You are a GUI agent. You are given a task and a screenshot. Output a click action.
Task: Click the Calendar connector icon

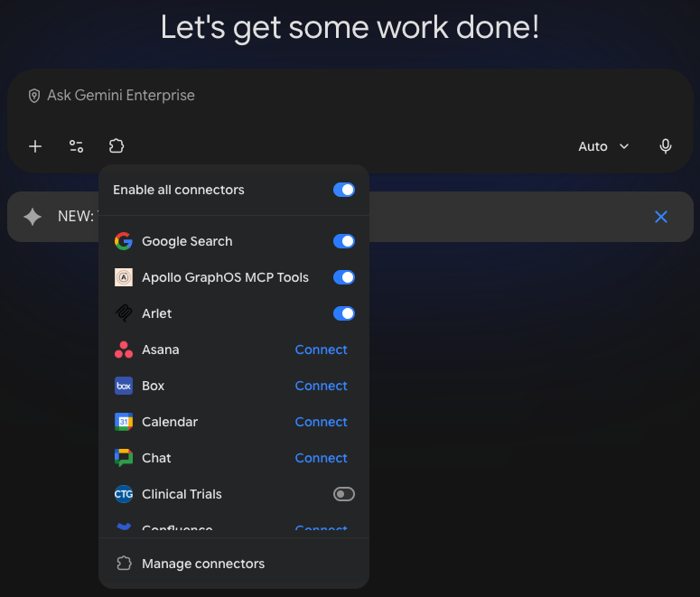[124, 422]
